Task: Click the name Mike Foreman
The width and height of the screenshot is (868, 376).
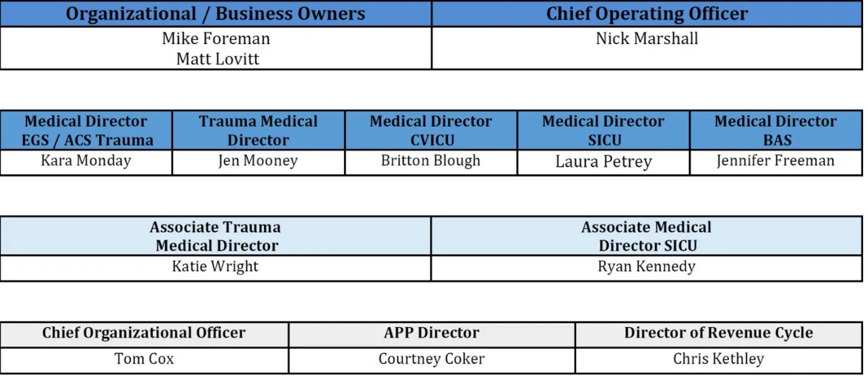Action: pos(216,38)
